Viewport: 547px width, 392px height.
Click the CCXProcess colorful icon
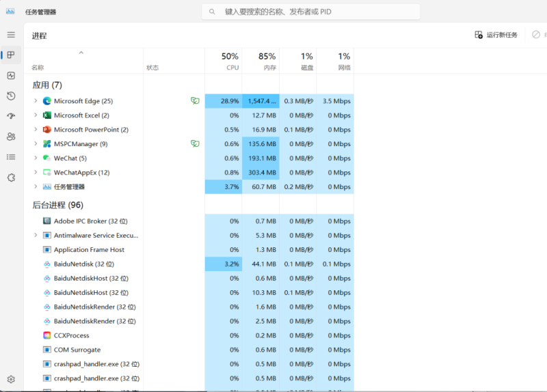point(46,335)
